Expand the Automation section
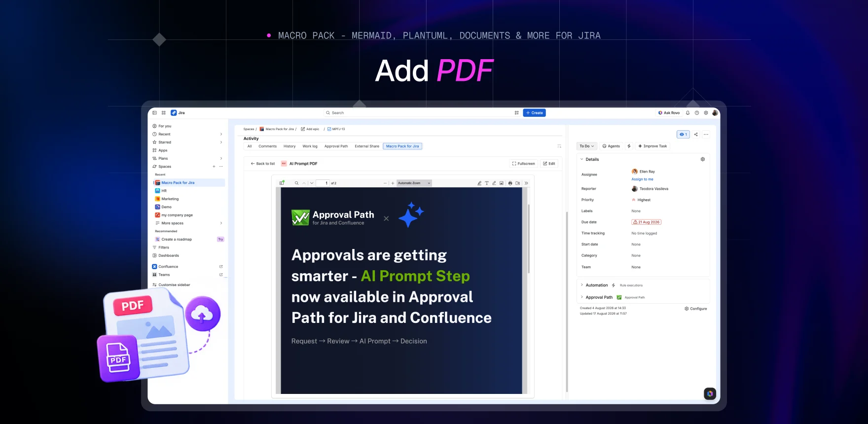The width and height of the screenshot is (868, 424). point(582,285)
